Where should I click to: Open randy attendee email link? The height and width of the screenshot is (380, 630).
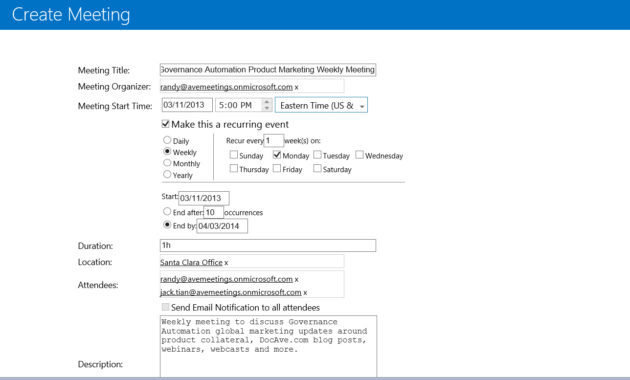(x=226, y=279)
